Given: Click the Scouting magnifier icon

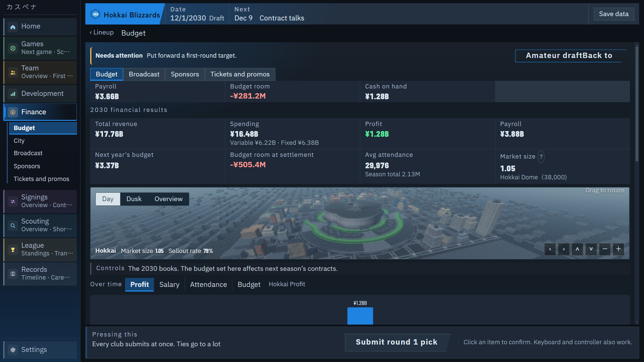Looking at the screenshot, I should pos(13,226).
